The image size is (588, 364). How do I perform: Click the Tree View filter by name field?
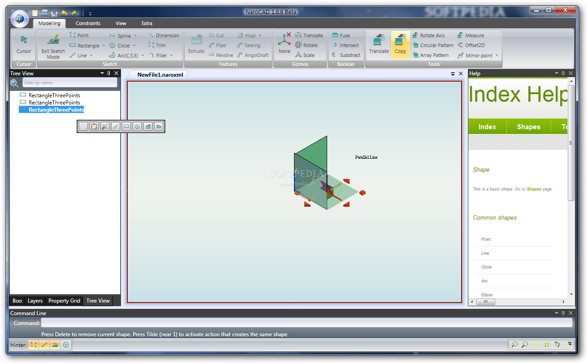(70, 82)
